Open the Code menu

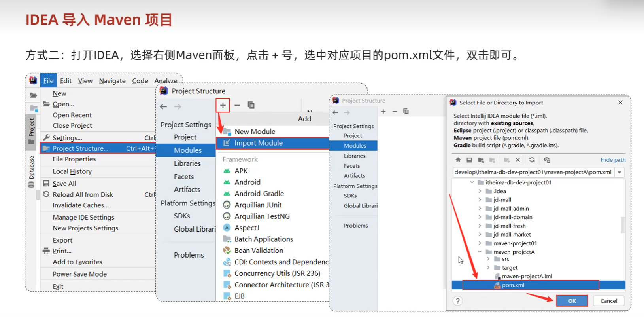[140, 81]
